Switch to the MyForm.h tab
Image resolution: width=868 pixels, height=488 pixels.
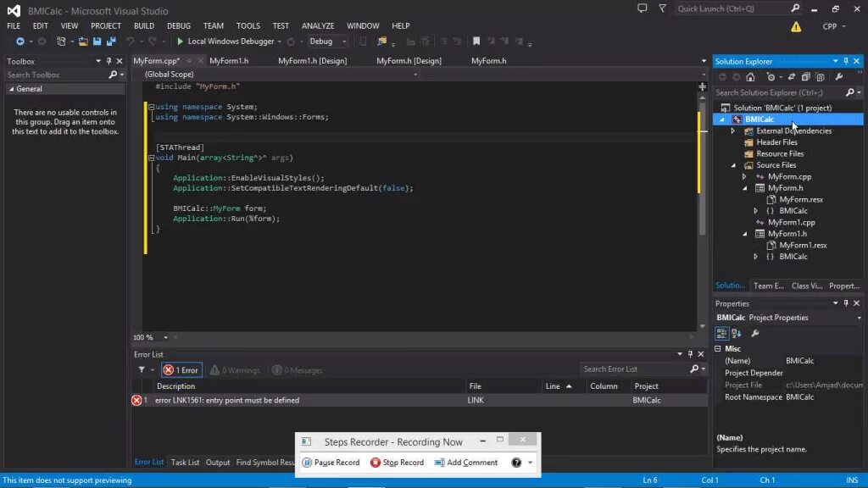489,61
